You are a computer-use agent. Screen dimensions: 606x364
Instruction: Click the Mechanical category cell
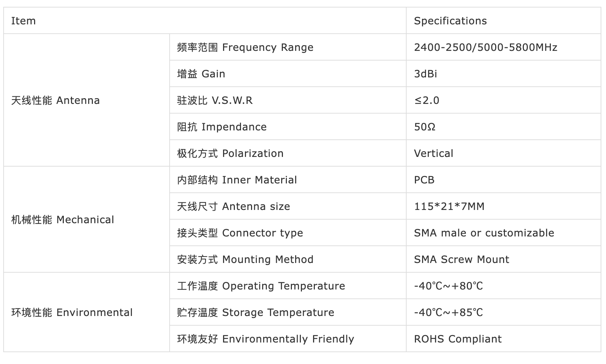[x=63, y=220]
